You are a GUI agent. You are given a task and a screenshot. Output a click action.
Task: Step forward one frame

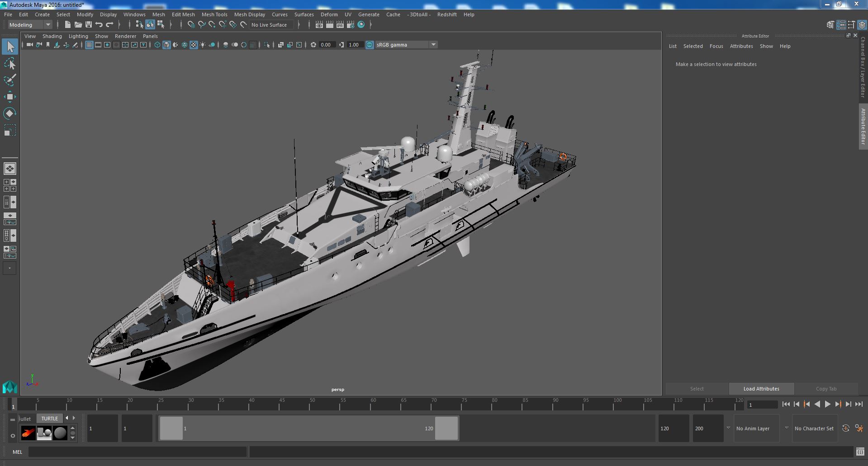point(848,405)
